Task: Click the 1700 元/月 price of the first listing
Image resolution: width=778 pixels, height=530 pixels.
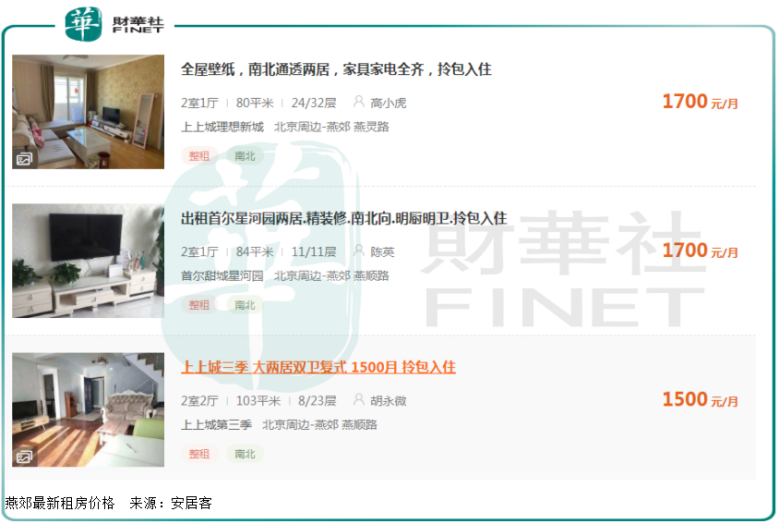Action: pyautogui.click(x=700, y=102)
